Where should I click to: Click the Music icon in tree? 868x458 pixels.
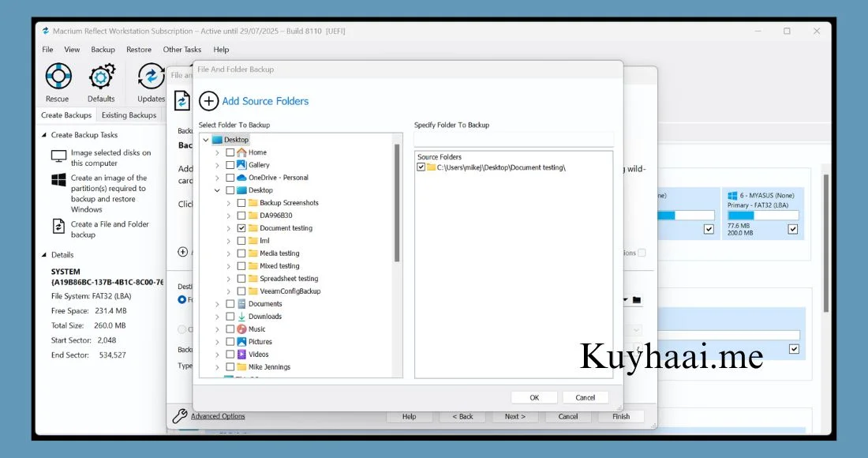coord(241,329)
